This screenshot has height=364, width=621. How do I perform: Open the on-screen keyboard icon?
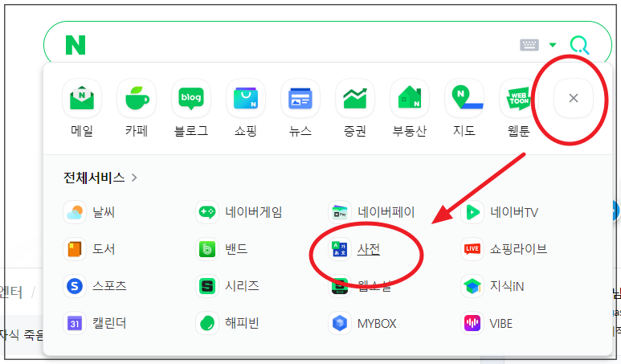[x=529, y=45]
